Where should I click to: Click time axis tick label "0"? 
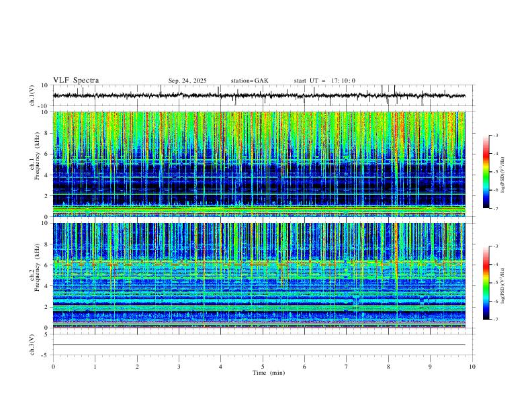point(53,367)
